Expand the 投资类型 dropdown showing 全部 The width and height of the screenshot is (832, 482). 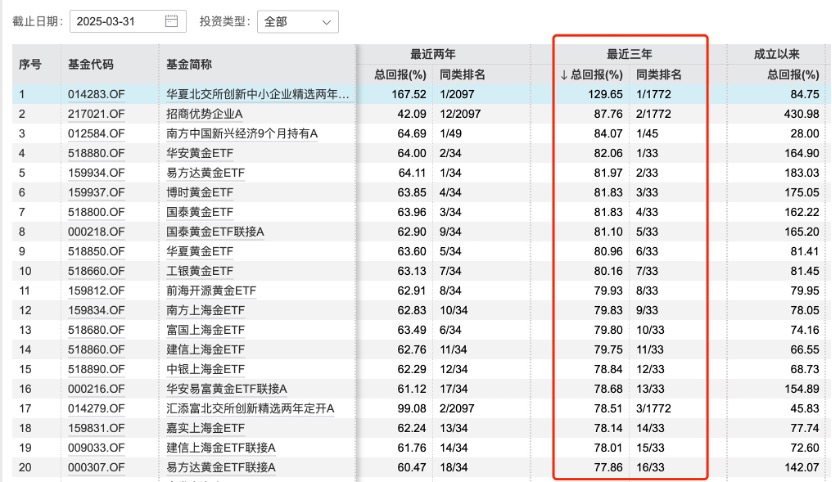[298, 21]
